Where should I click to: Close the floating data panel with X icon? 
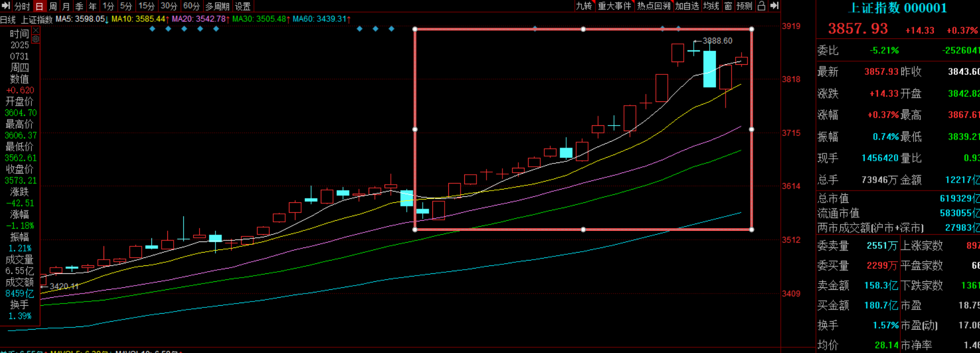pos(36,31)
